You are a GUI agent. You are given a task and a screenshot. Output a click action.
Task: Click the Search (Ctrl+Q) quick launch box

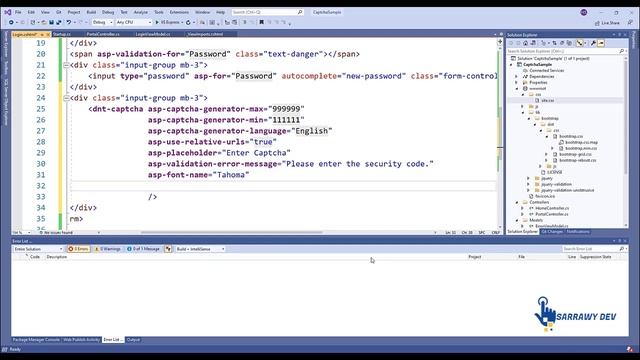(267, 12)
